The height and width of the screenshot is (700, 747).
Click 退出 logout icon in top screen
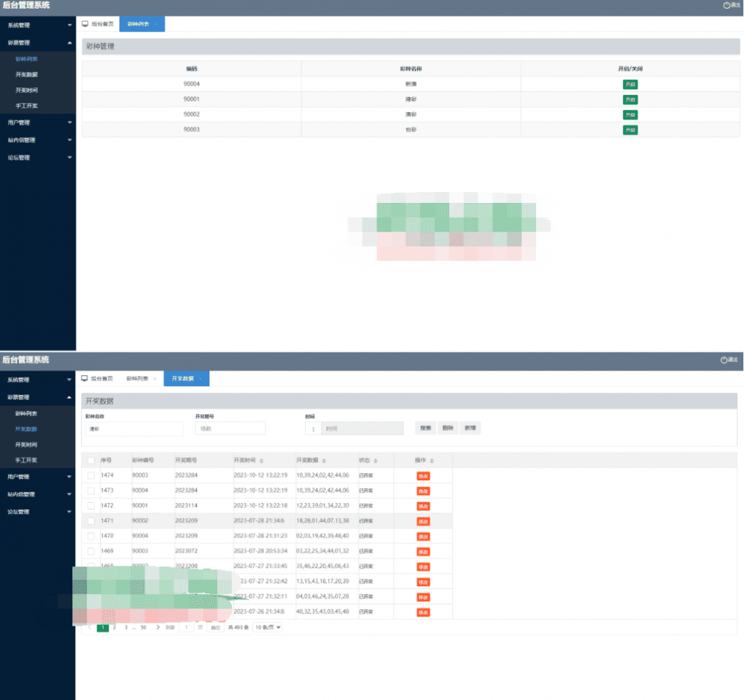(727, 5)
